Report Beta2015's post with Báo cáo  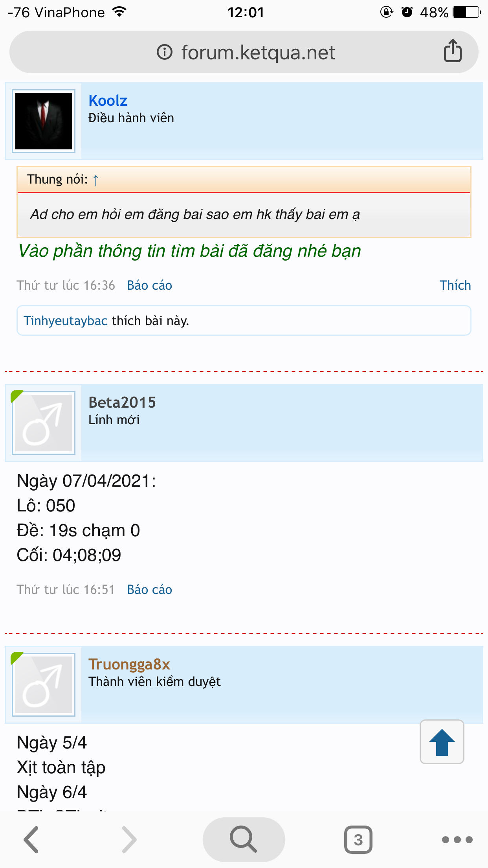[x=149, y=590]
